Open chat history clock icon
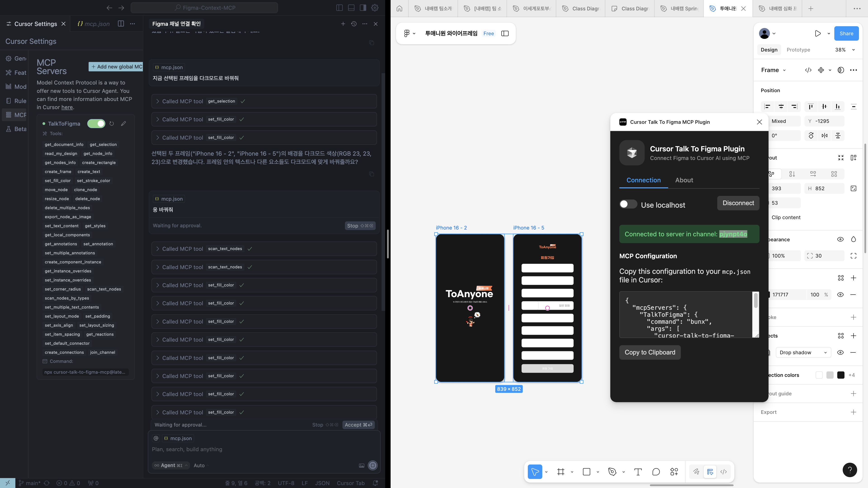 354,24
